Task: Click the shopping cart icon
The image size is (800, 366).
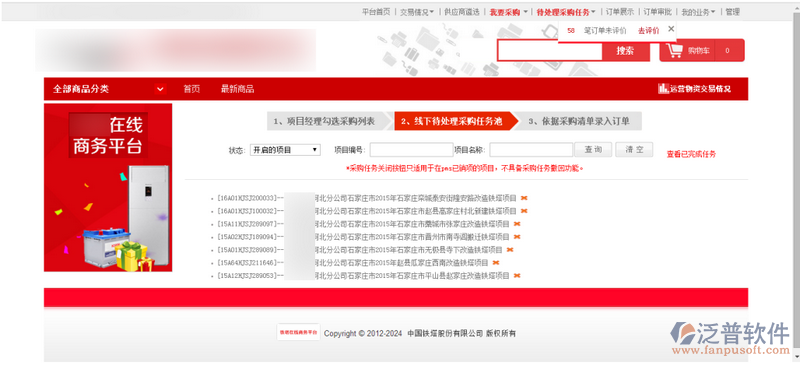Action: pyautogui.click(x=674, y=50)
